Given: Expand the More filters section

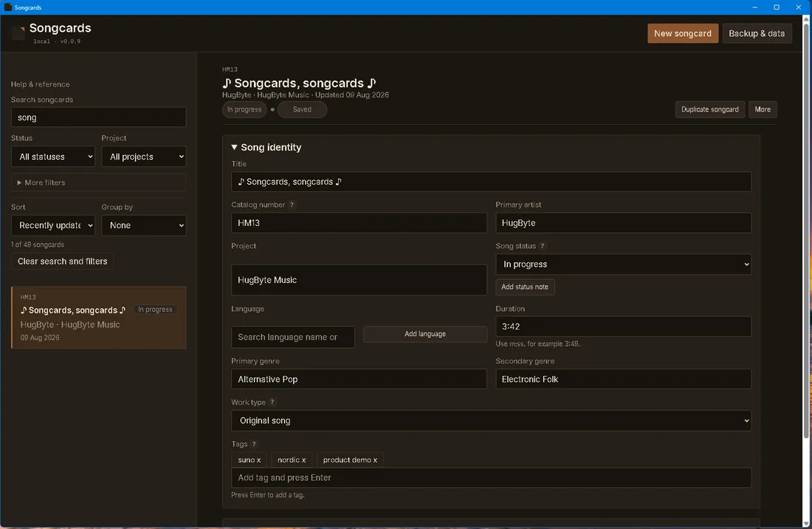Looking at the screenshot, I should click(x=98, y=182).
